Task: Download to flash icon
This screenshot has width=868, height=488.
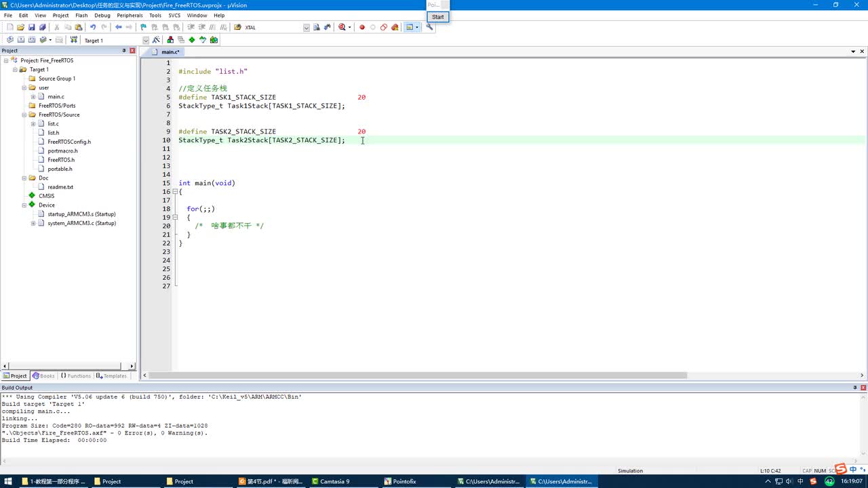Action: (74, 40)
